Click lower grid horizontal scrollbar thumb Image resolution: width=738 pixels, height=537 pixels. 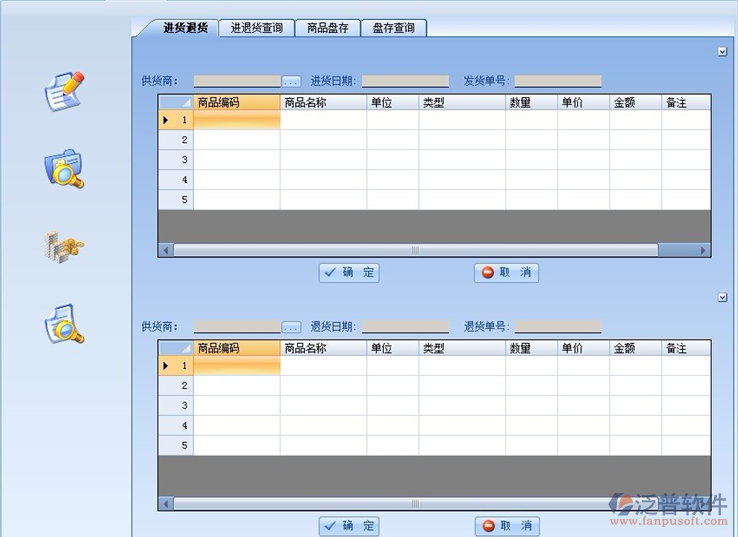[416, 504]
